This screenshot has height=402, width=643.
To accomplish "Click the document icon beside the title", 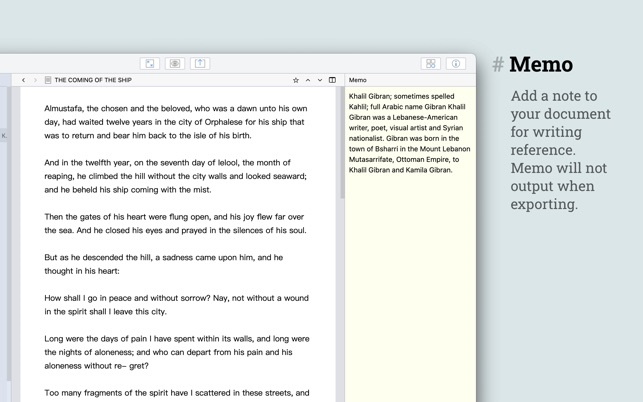I will (x=48, y=80).
